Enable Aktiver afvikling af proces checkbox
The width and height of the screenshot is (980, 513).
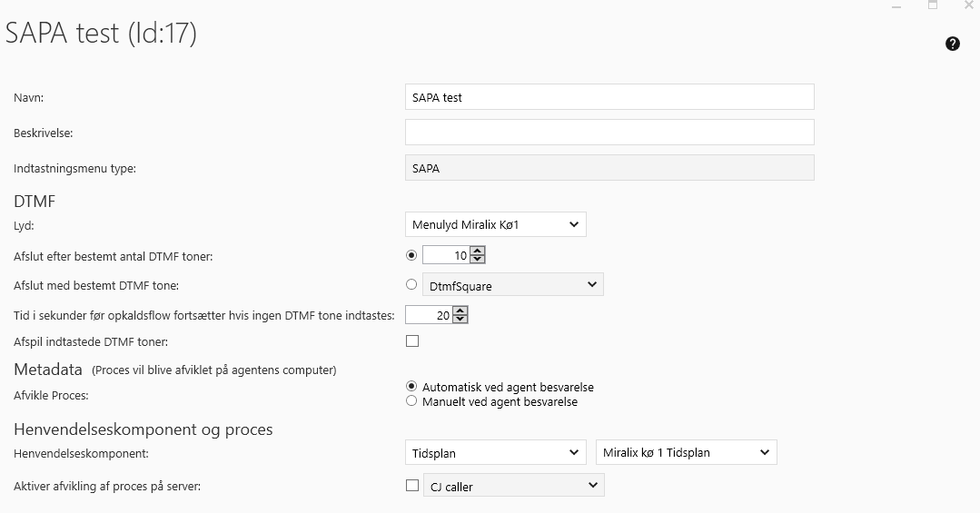(x=412, y=486)
